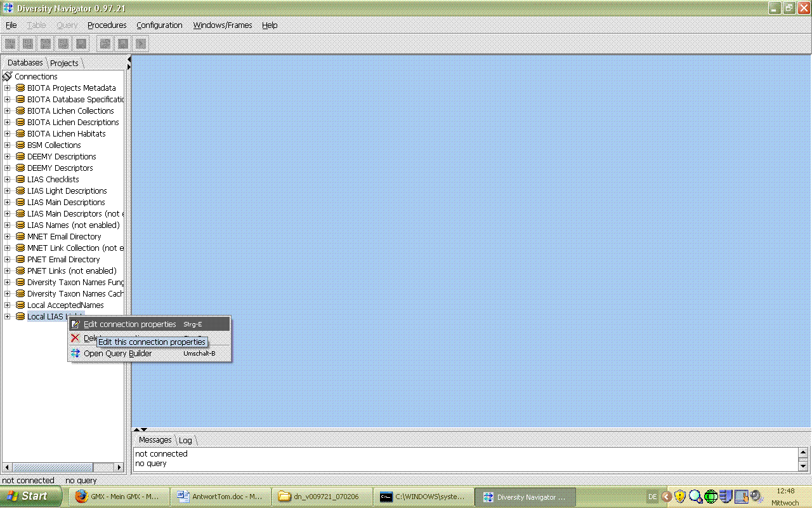
Task: Select MNET Email Directory in the tree
Action: pyautogui.click(x=64, y=237)
